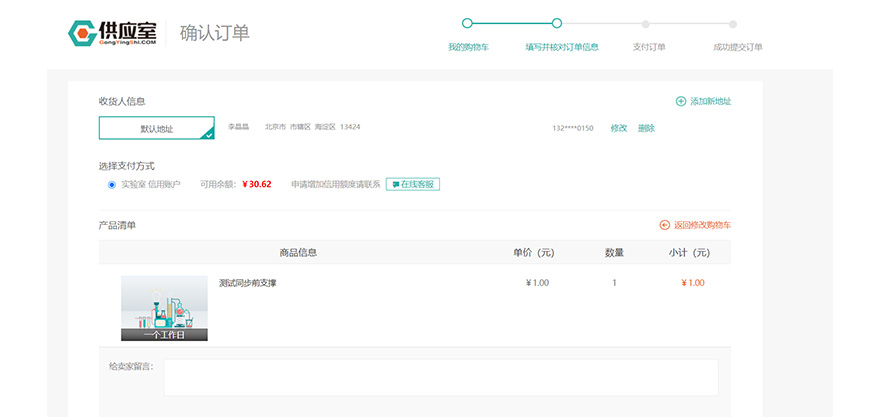
Task: Click the back arrow icon beside 返回修改购物车
Action: point(665,225)
